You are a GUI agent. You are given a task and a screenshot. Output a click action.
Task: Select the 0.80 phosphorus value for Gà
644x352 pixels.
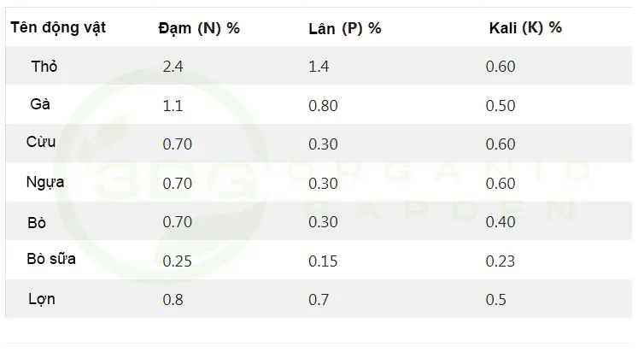pyautogui.click(x=322, y=106)
